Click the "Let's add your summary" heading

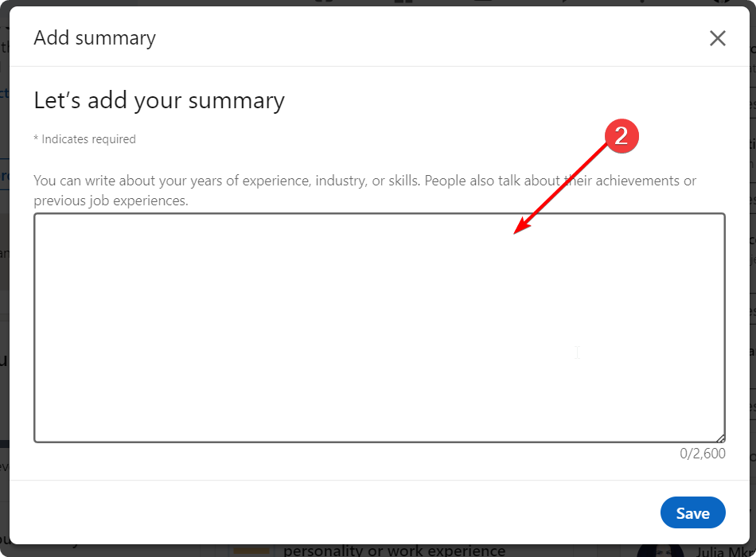pos(159,101)
